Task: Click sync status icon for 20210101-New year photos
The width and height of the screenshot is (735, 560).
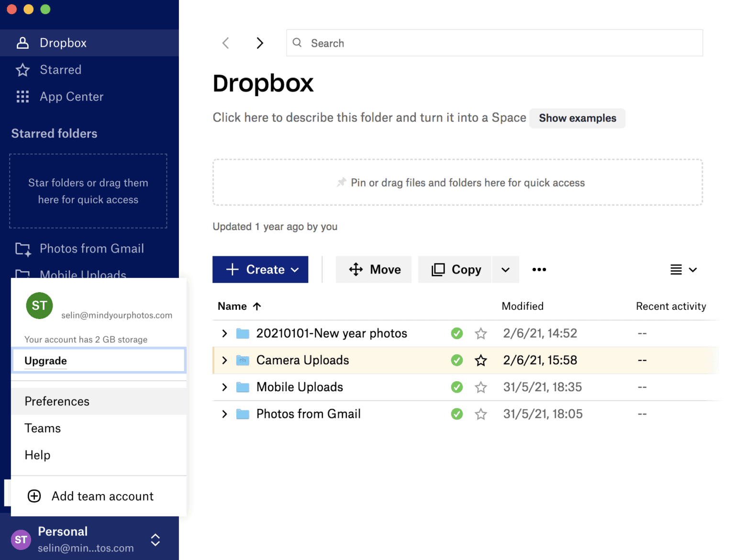Action: [x=457, y=333]
